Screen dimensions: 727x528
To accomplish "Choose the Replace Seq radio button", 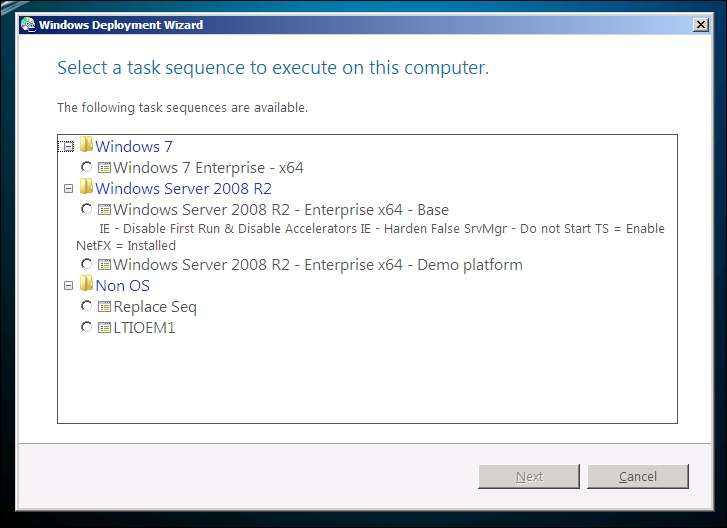I will (x=87, y=307).
